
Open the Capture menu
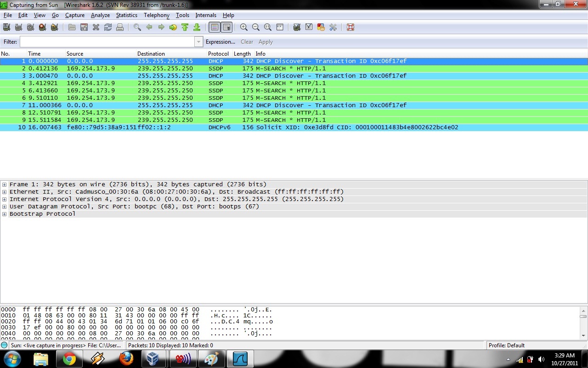pyautogui.click(x=75, y=15)
